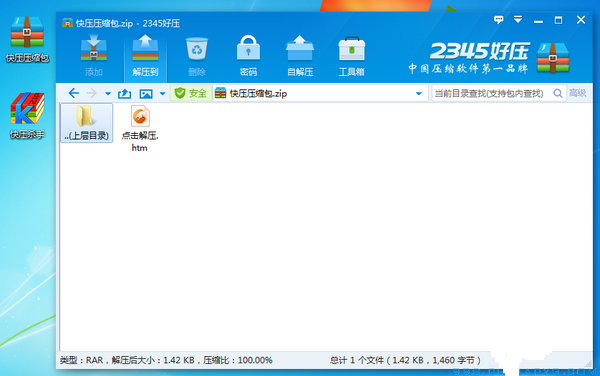This screenshot has height=376, width=600.
Task: Click the search magnifier icon
Action: coord(558,93)
